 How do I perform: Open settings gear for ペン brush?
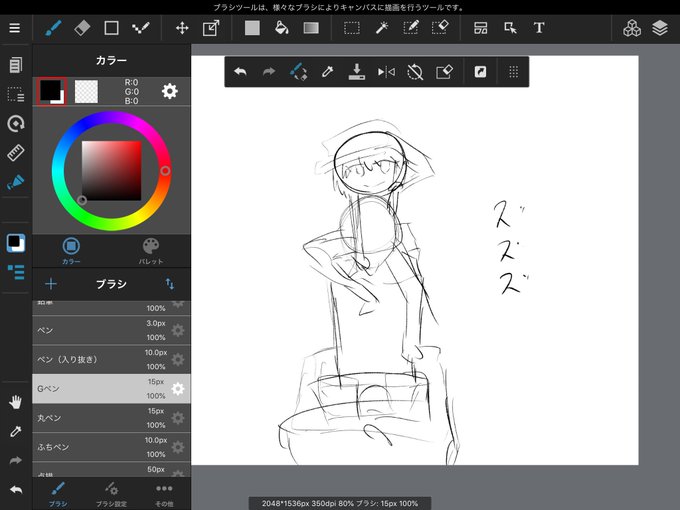(178, 330)
